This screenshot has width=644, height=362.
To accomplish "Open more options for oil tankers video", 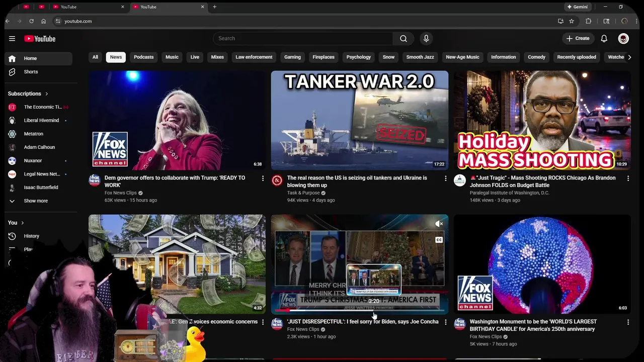I will pos(445,178).
